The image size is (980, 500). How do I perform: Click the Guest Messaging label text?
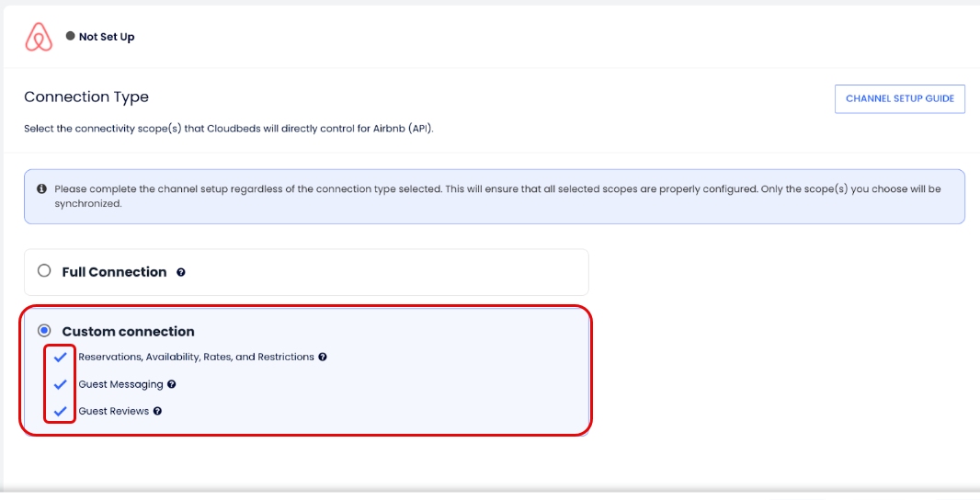120,384
